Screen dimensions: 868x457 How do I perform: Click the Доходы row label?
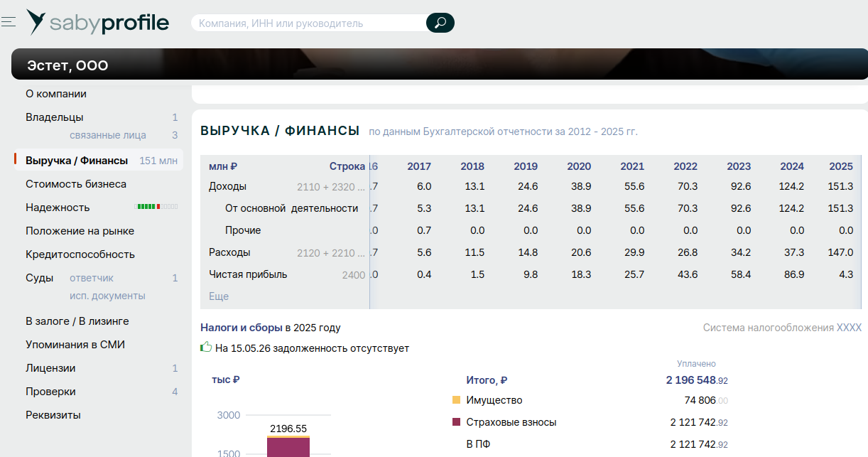(x=228, y=186)
